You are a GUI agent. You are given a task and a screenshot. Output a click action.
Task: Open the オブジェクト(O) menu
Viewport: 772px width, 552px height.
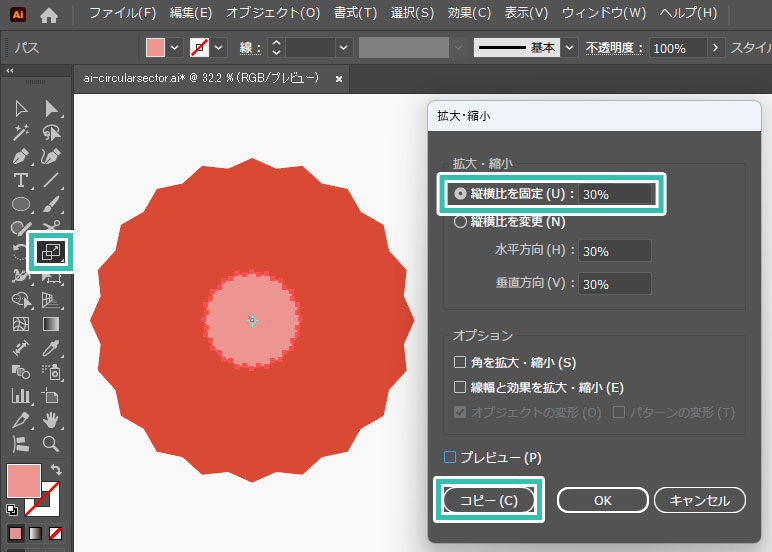(x=273, y=14)
